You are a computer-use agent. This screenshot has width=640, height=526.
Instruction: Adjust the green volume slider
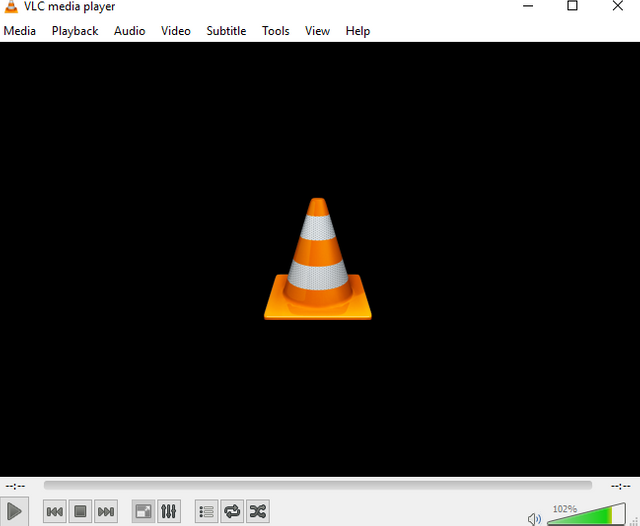point(586,514)
